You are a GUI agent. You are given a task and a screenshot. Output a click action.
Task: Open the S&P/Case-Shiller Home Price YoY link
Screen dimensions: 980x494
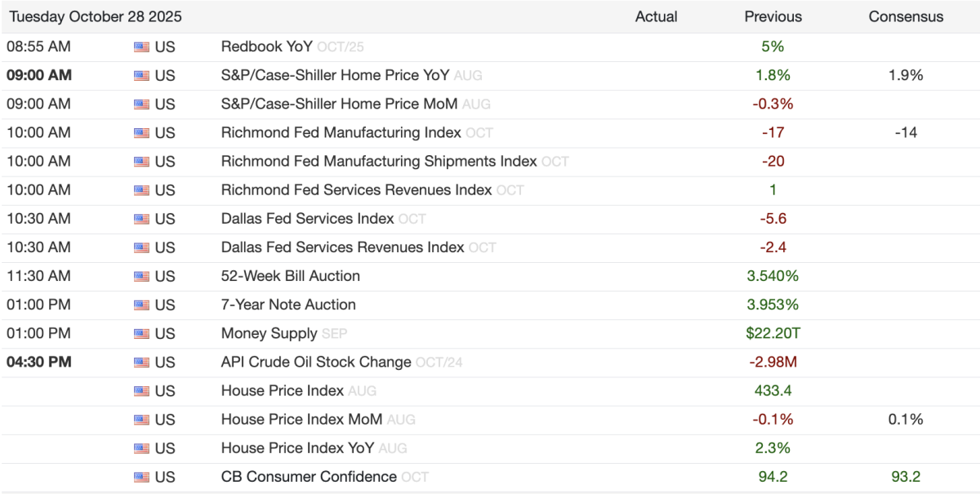coord(335,75)
